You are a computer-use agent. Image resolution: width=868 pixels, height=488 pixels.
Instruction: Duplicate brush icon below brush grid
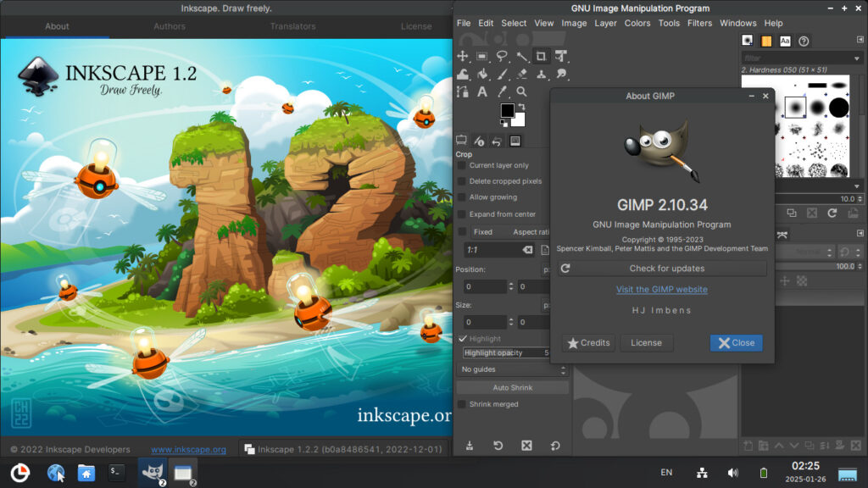click(x=792, y=213)
